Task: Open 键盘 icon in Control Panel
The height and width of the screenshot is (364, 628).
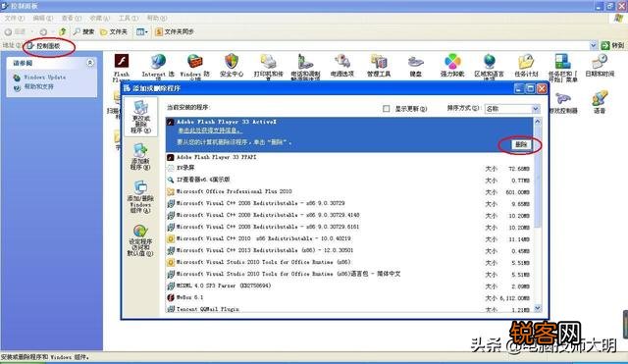Action: (415, 66)
